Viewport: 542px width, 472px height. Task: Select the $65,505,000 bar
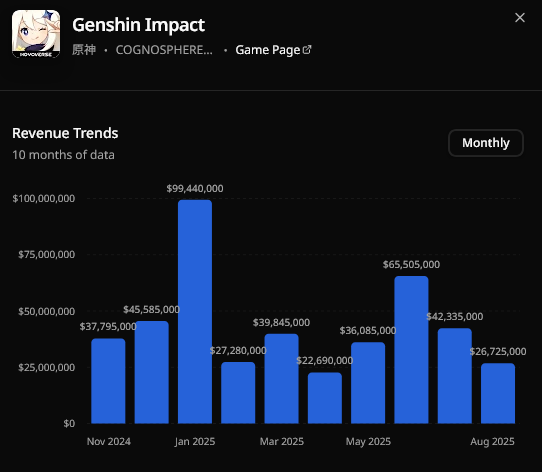(x=411, y=350)
